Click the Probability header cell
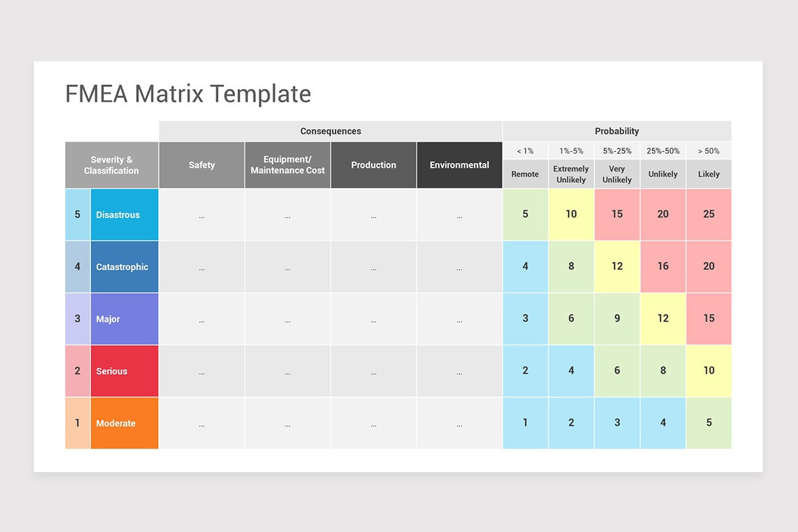 tap(617, 131)
